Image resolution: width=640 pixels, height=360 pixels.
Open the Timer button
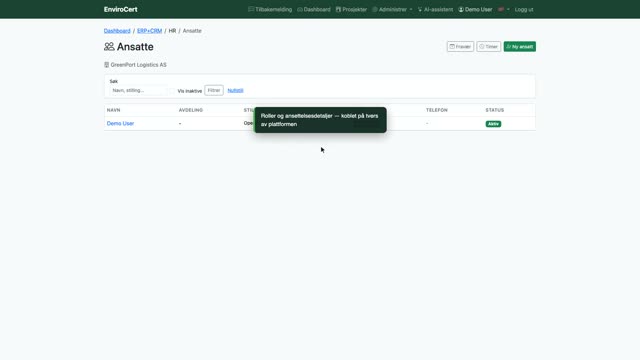tap(488, 47)
